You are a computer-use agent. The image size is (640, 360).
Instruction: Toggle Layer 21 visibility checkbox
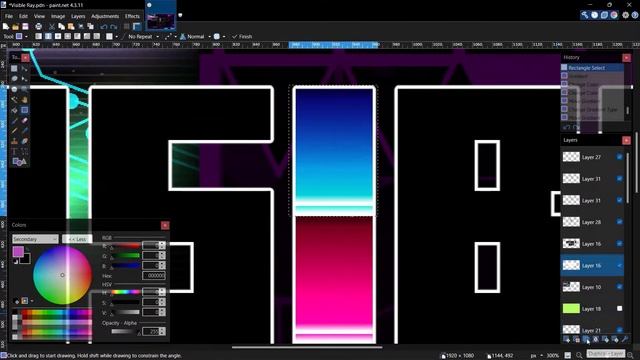(620, 330)
